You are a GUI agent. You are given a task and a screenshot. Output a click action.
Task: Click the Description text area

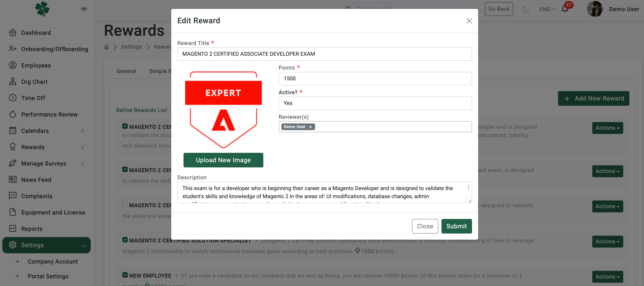325,192
